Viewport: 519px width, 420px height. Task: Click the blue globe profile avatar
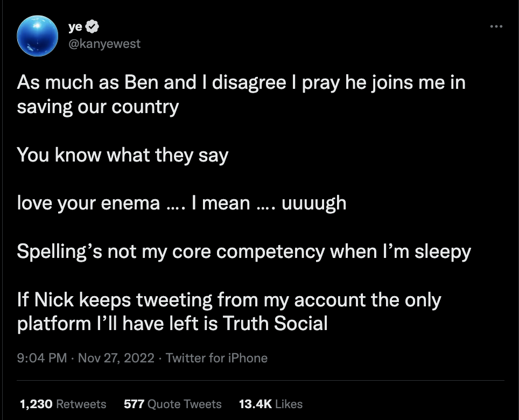pyautogui.click(x=37, y=36)
